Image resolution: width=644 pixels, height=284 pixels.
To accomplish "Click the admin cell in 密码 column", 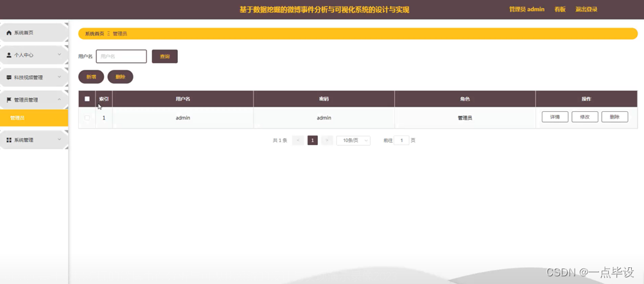I will pos(324,118).
